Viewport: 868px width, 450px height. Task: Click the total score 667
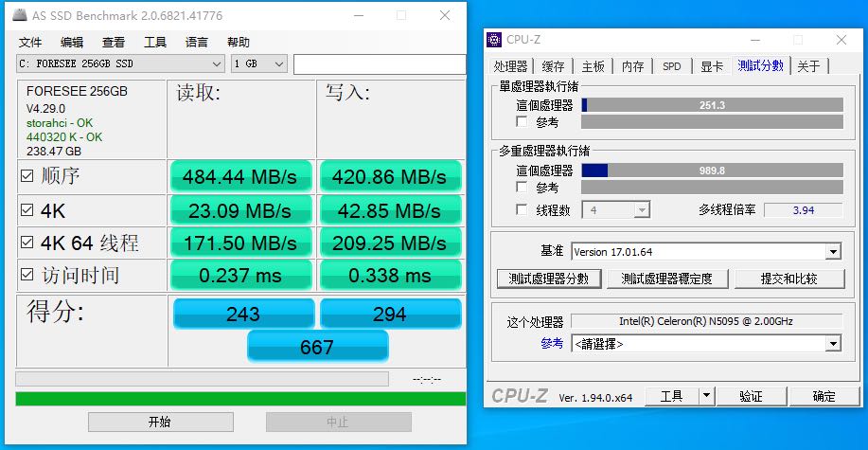click(318, 347)
